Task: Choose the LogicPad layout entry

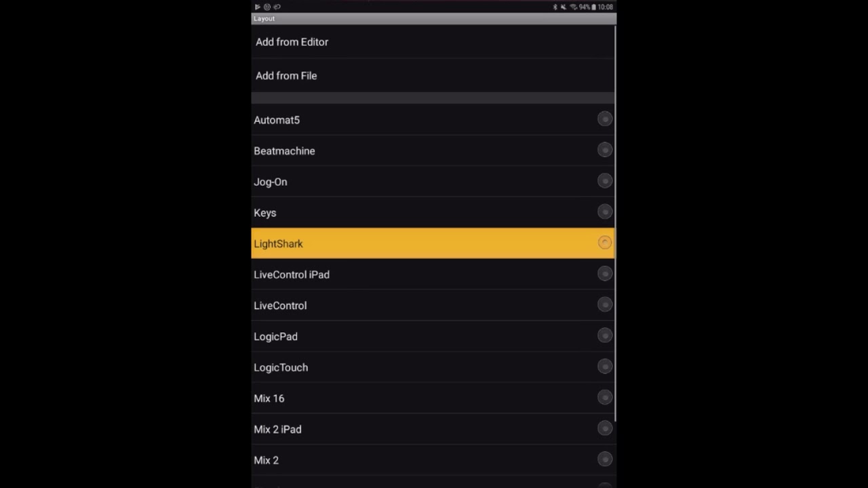Action: (433, 336)
